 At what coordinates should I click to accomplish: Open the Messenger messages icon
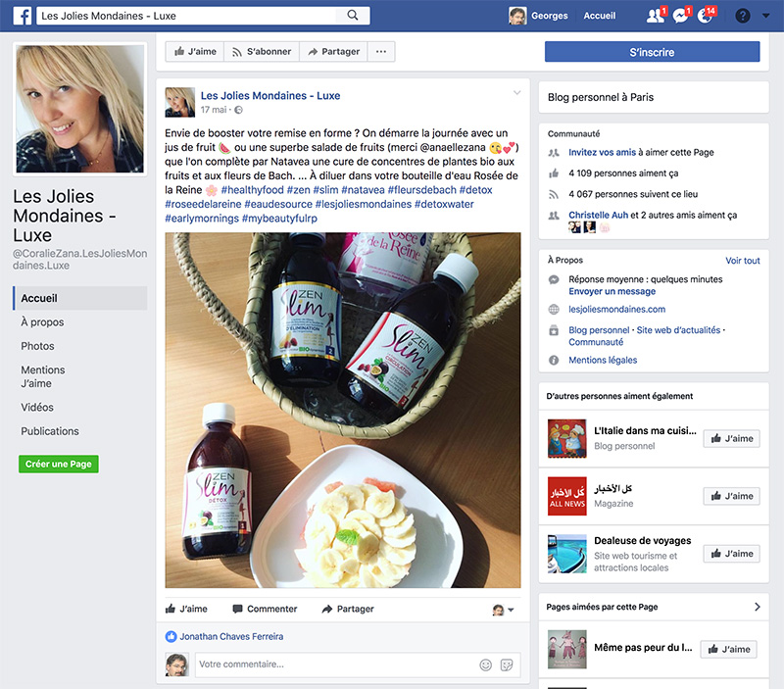tap(680, 16)
